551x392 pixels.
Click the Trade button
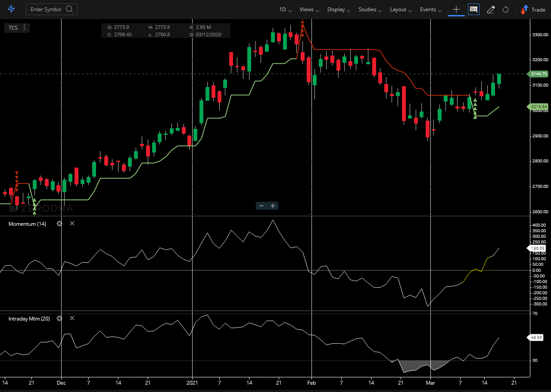point(533,9)
